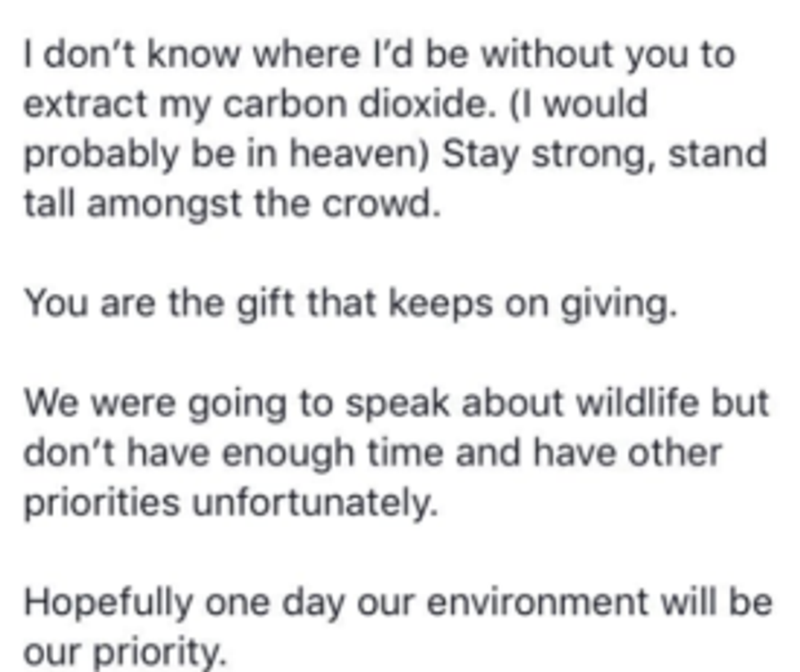800x672 pixels.
Task: Click the final words "our priority"
Action: coord(122,652)
